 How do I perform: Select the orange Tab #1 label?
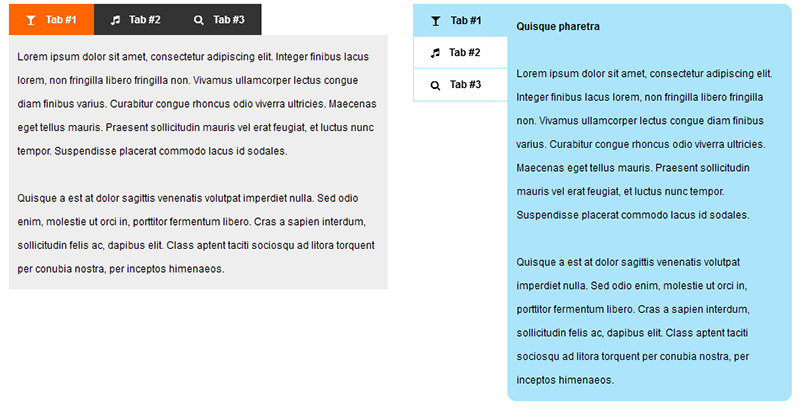pyautogui.click(x=61, y=20)
